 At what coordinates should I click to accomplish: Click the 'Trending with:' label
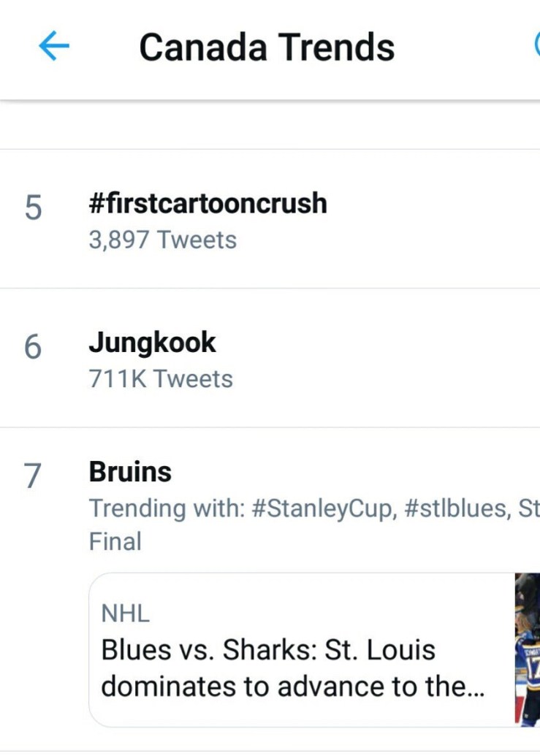click(166, 508)
